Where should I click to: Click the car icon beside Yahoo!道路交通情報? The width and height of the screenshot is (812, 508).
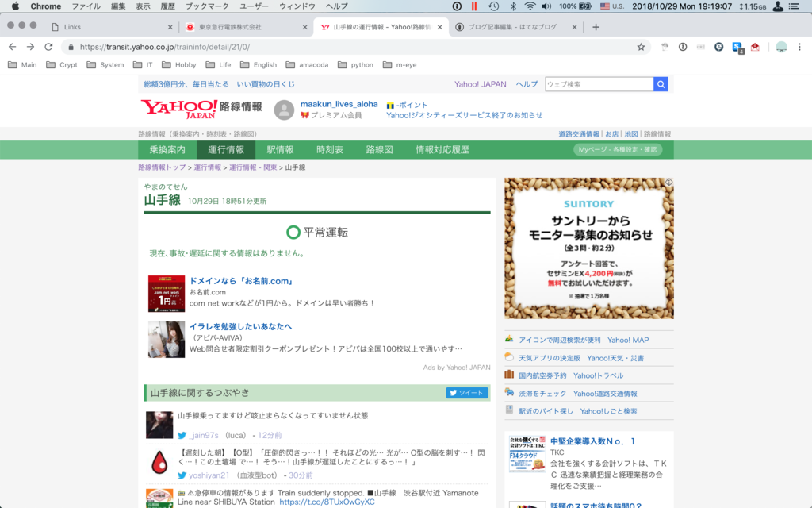[509, 393]
